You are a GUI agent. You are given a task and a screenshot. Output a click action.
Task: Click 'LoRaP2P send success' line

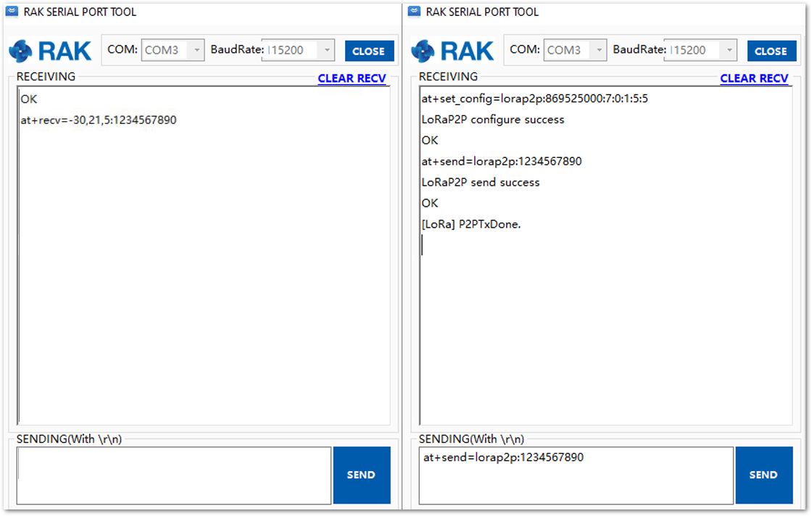(481, 182)
